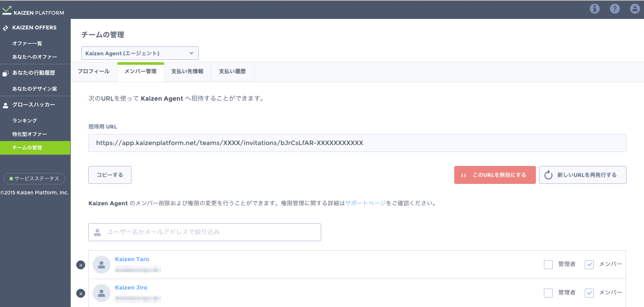Remove Kaizen Jiro with the X icon
644x307 pixels.
point(81,294)
